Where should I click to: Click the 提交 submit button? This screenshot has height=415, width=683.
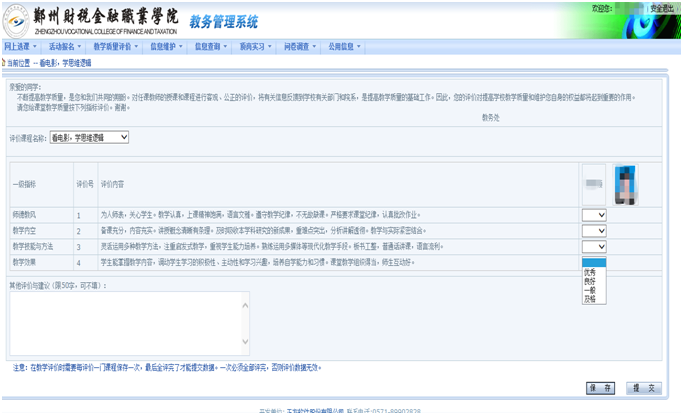tap(644, 388)
